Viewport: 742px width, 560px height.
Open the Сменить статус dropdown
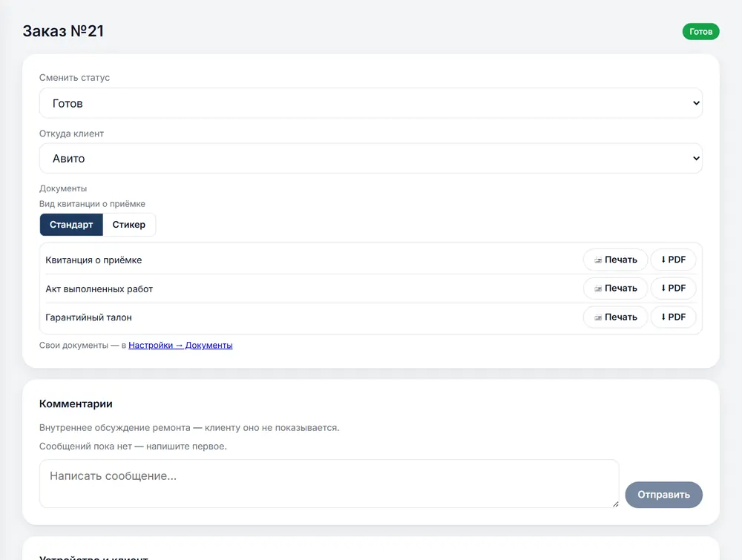tap(370, 103)
